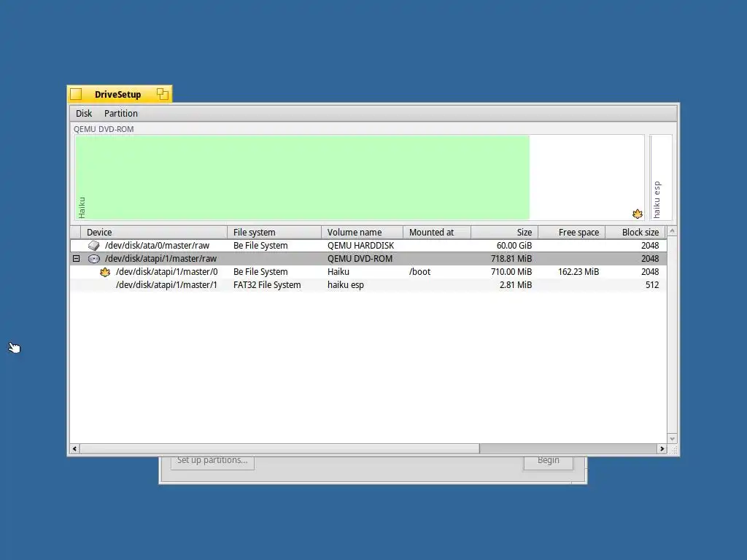Click the QEMU HARDDISK volume name

click(360, 246)
